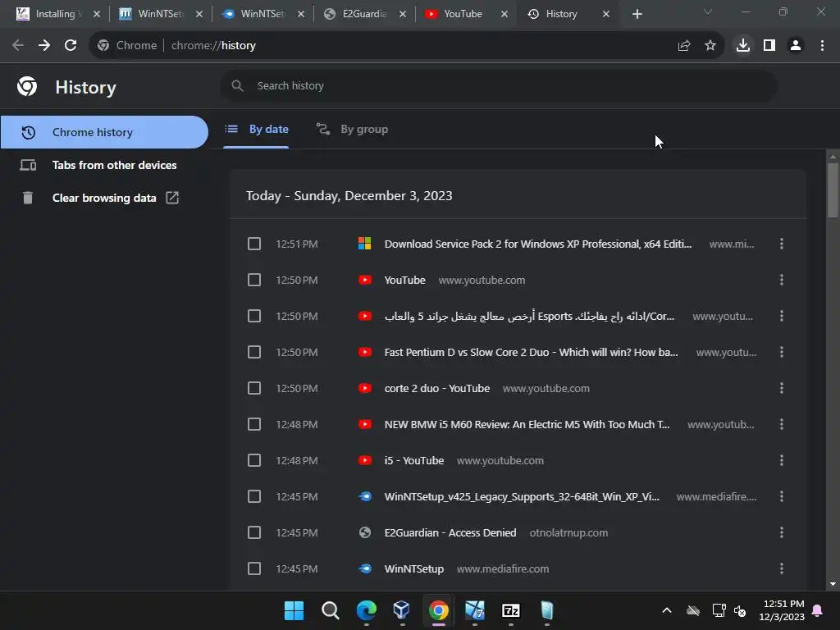The height and width of the screenshot is (630, 840).
Task: Switch to the mediafire WinNTSetup tab
Action: click(x=262, y=14)
